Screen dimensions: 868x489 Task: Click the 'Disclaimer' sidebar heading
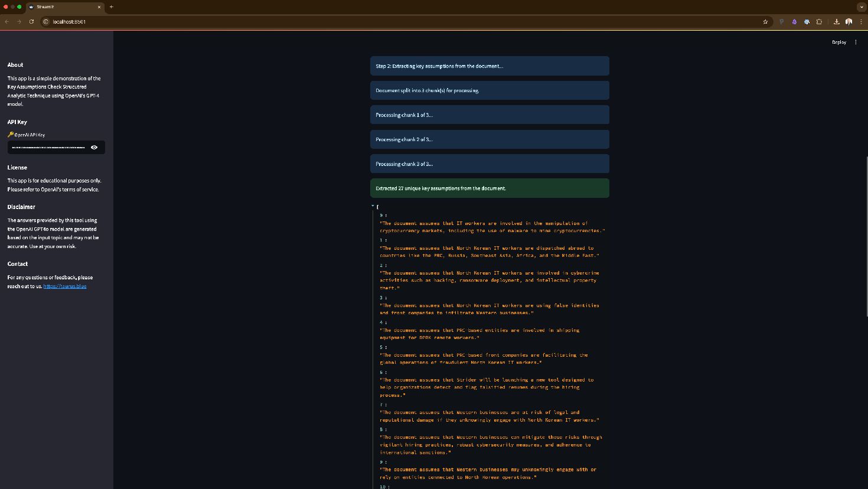21,207
